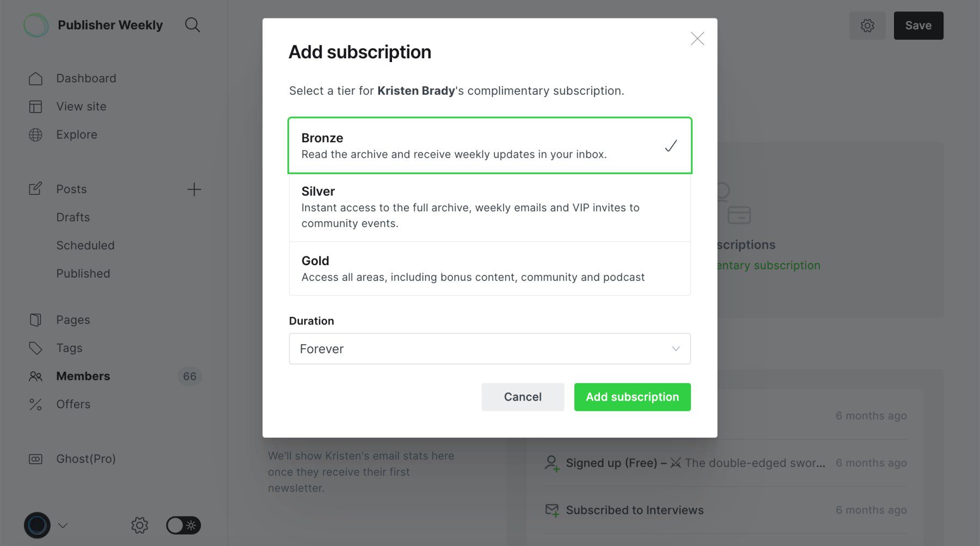Select the Silver tier option

pos(489,207)
